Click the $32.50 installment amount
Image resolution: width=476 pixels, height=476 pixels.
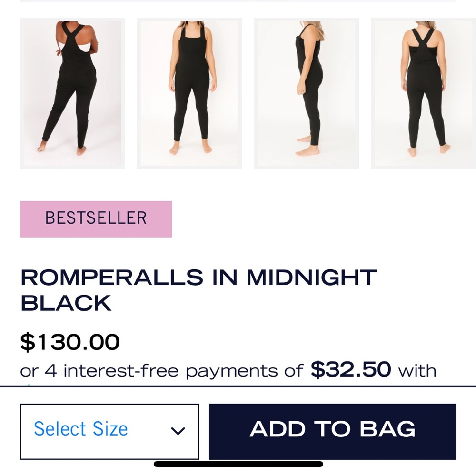pos(351,369)
